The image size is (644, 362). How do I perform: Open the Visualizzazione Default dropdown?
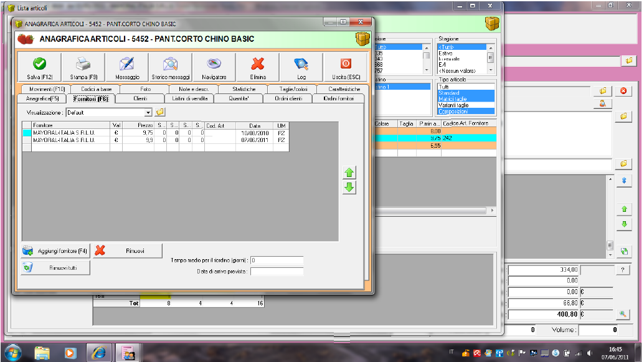[148, 112]
